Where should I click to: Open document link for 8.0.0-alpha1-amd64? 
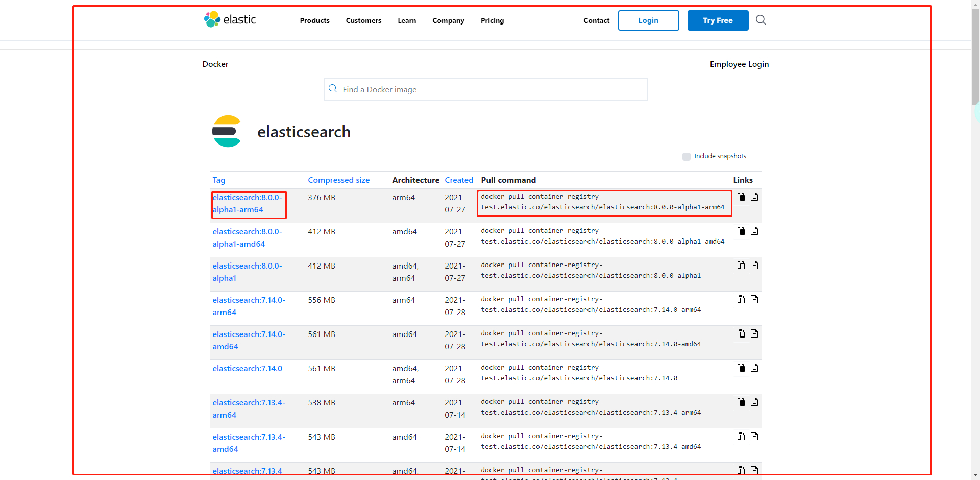click(x=754, y=231)
